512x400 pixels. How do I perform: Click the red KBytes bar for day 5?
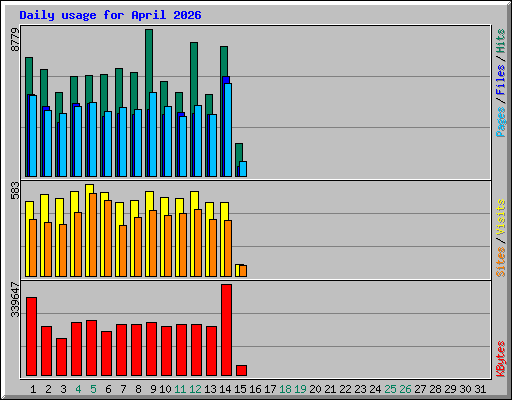tap(91, 348)
